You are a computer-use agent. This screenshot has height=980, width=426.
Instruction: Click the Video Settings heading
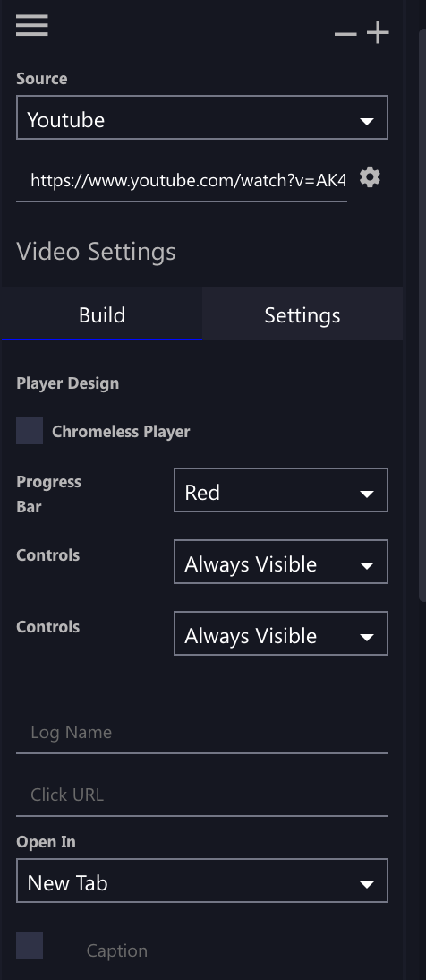tap(96, 251)
